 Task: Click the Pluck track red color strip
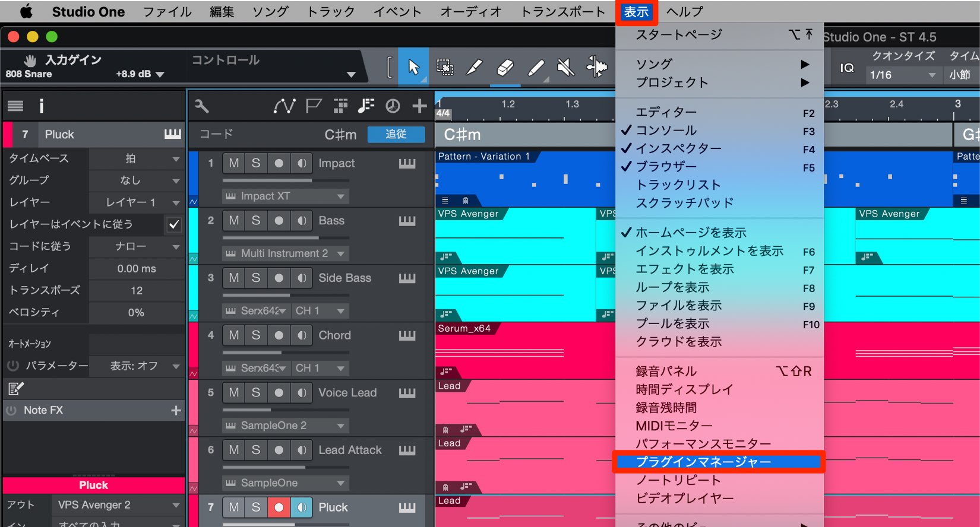(193, 510)
